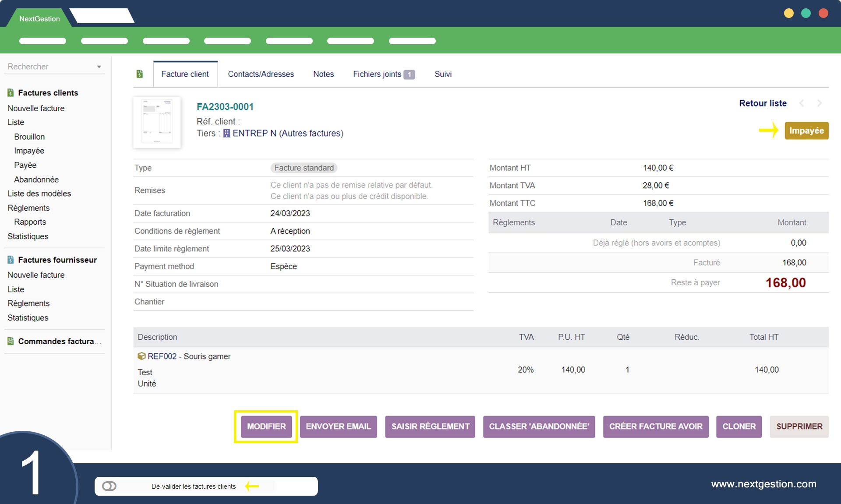Click the Commandes facturables section icon
This screenshot has width=841, height=504.
coord(11,341)
